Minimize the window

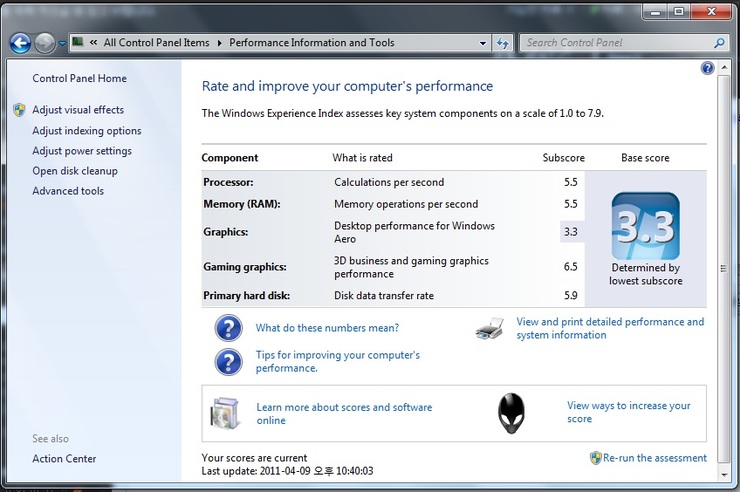655,12
